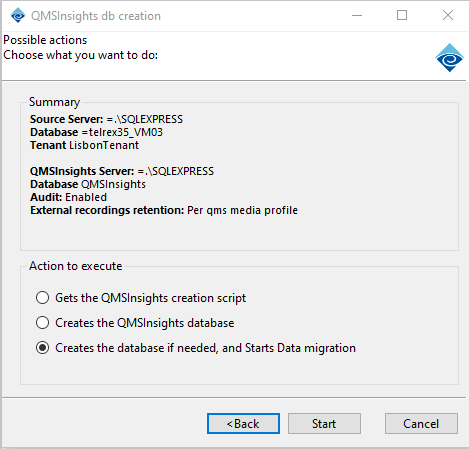
Task: Minimize the QMSInsights db creation window
Action: (357, 15)
